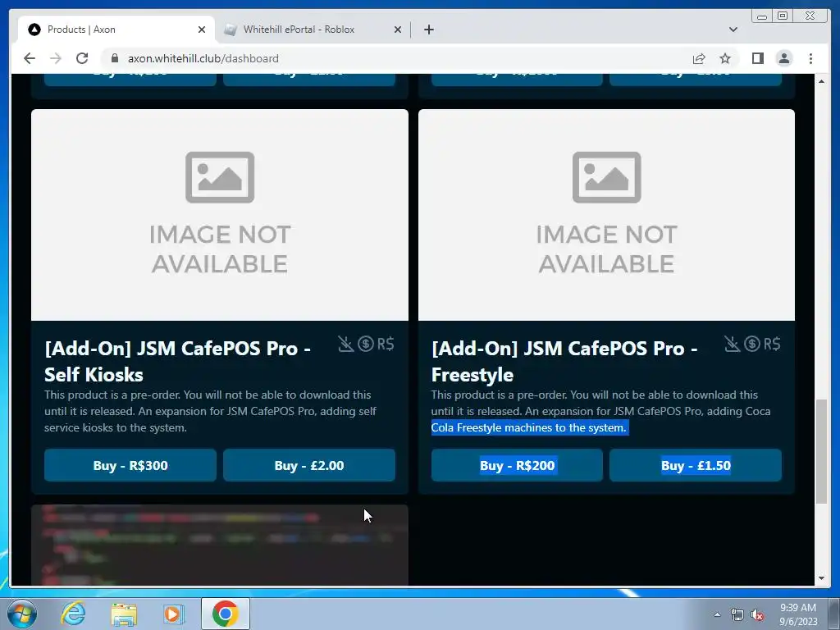Open the browser side panel

(757, 58)
